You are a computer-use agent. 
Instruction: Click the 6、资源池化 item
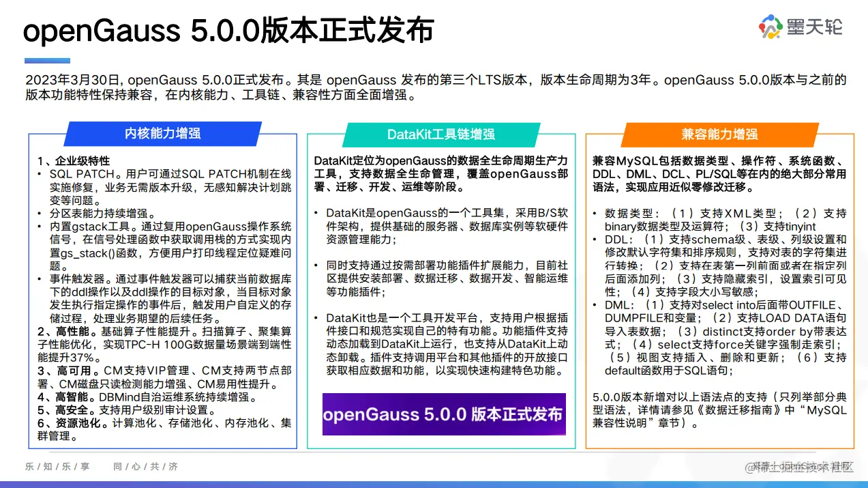click(164, 429)
